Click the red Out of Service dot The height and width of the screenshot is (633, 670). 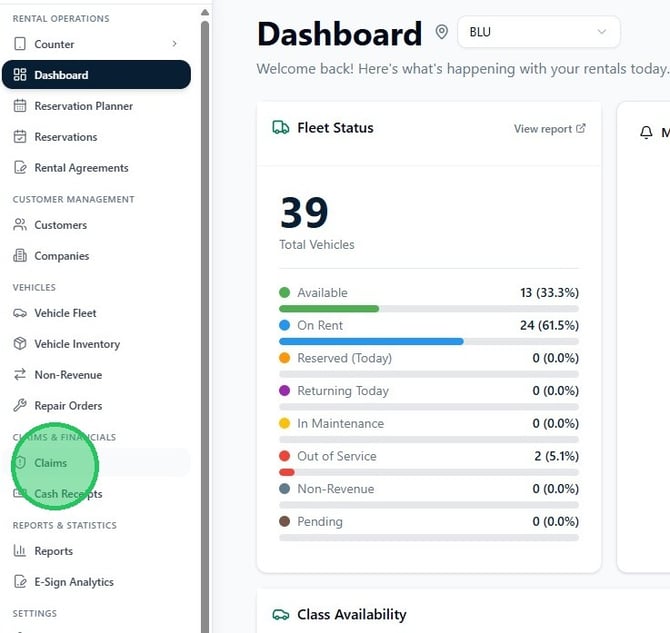pos(285,456)
